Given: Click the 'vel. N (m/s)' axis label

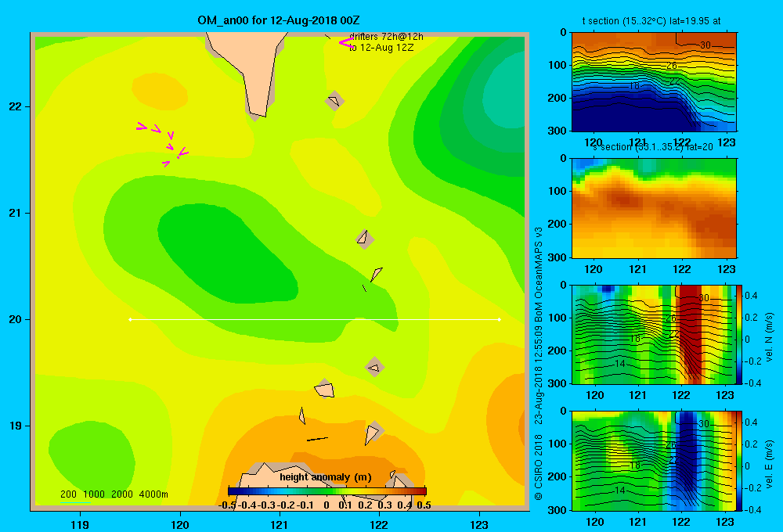Looking at the screenshot, I should point(769,336).
